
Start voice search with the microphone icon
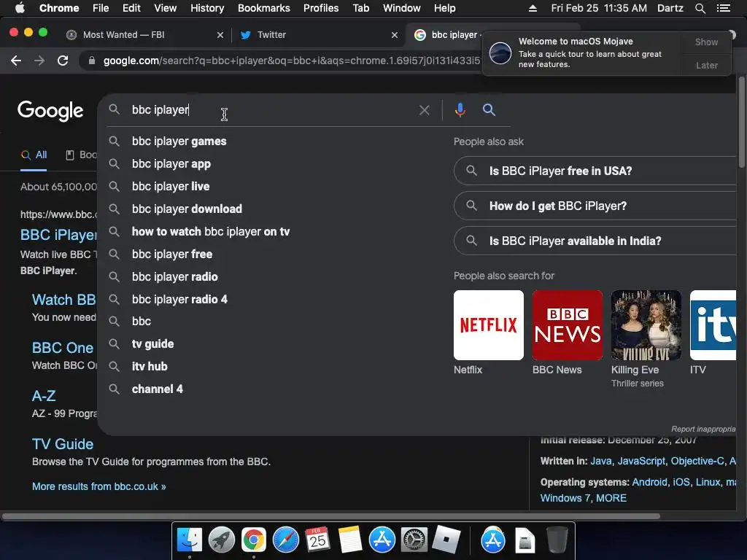(460, 110)
